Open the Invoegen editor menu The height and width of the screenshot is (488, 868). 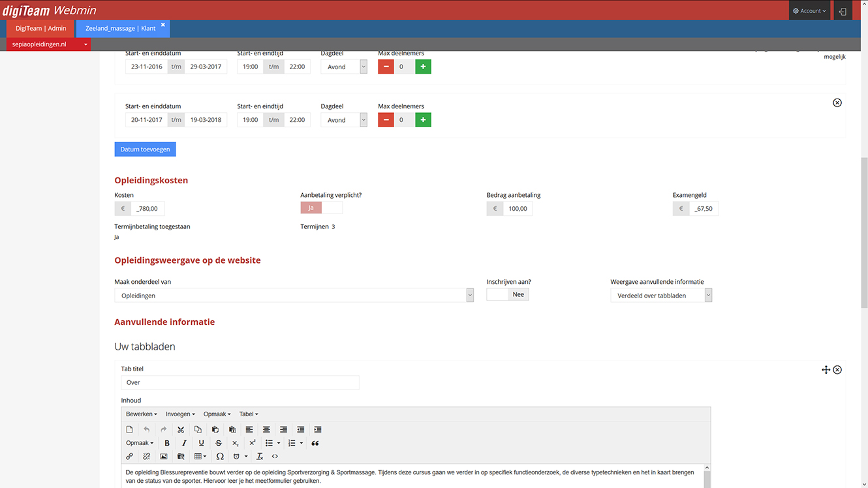point(180,414)
